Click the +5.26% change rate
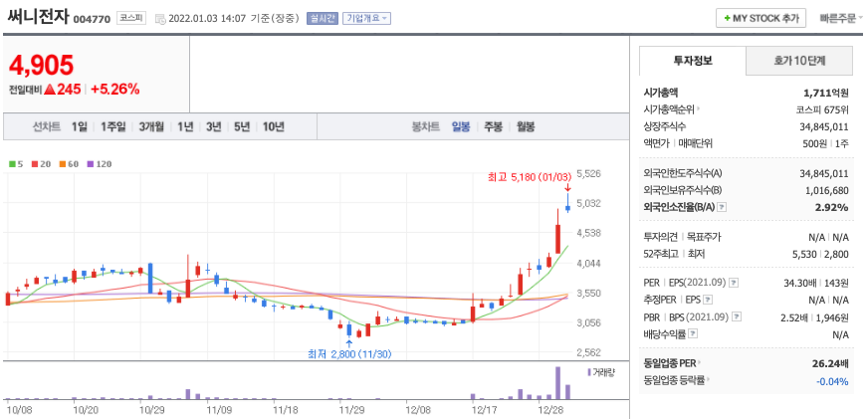This screenshot has width=868, height=419. point(115,90)
